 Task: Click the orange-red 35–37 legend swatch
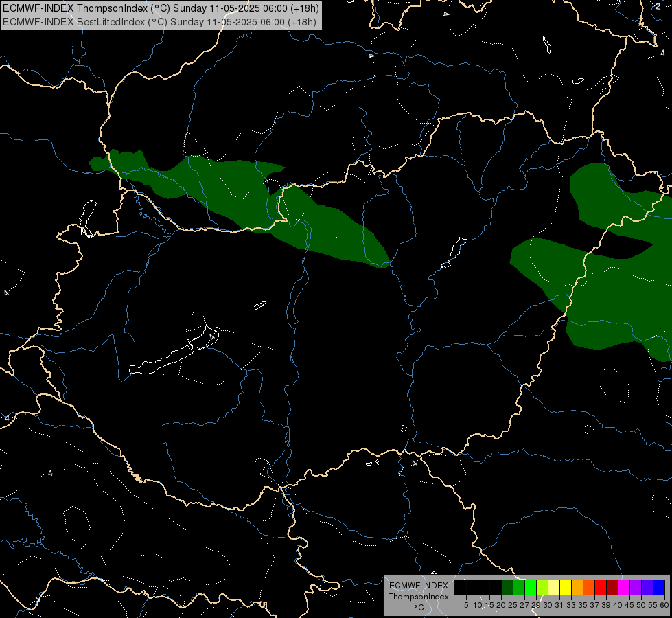coord(589,587)
